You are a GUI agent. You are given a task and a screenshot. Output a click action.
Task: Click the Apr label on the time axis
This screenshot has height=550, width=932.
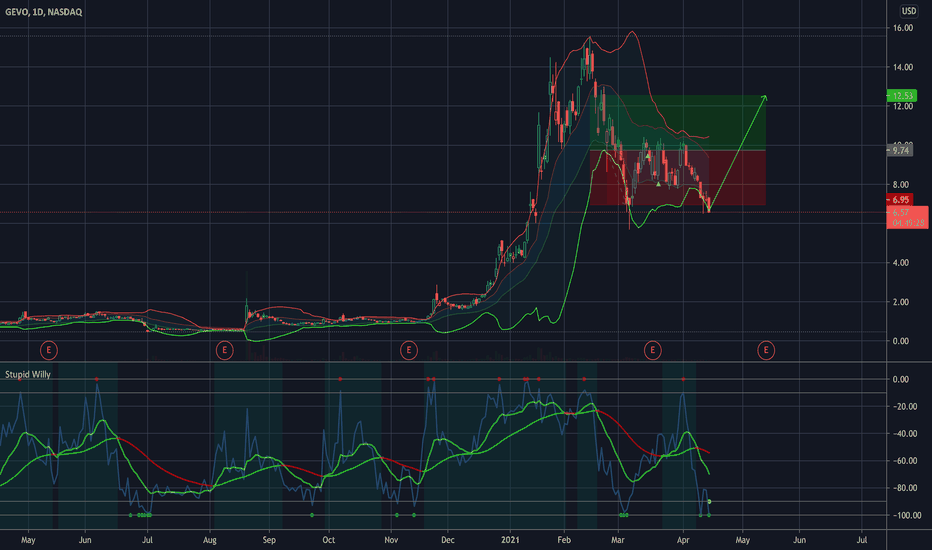(683, 540)
